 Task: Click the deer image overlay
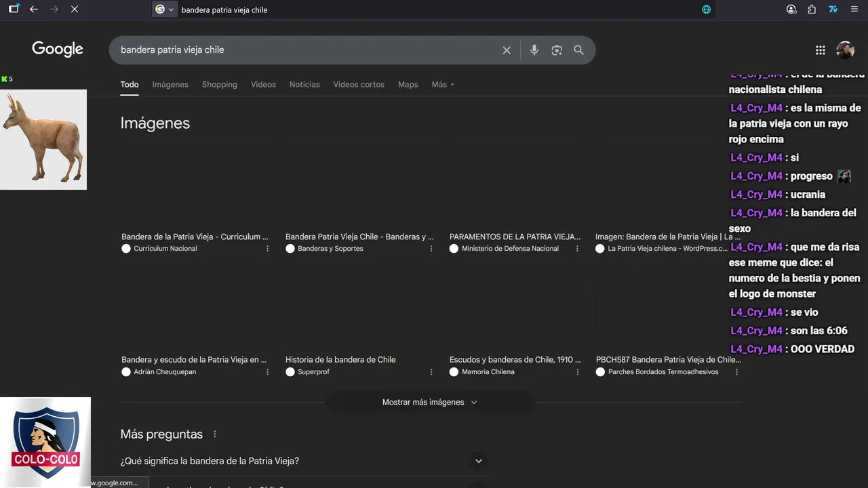click(43, 140)
